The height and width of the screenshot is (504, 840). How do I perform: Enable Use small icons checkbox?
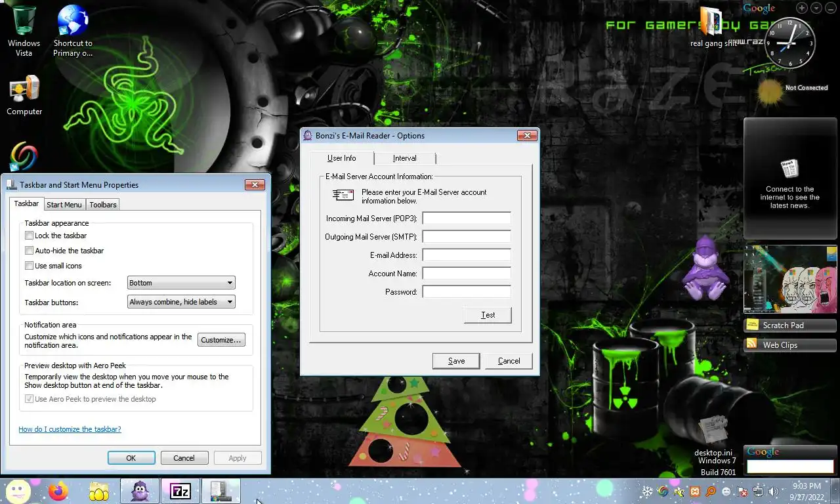[x=29, y=266]
